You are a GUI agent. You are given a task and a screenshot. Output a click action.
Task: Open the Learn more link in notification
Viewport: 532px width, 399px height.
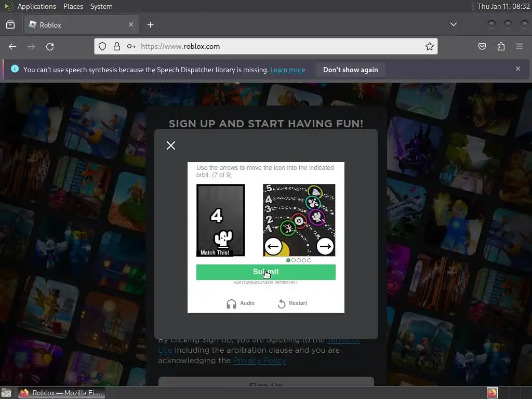tap(288, 70)
